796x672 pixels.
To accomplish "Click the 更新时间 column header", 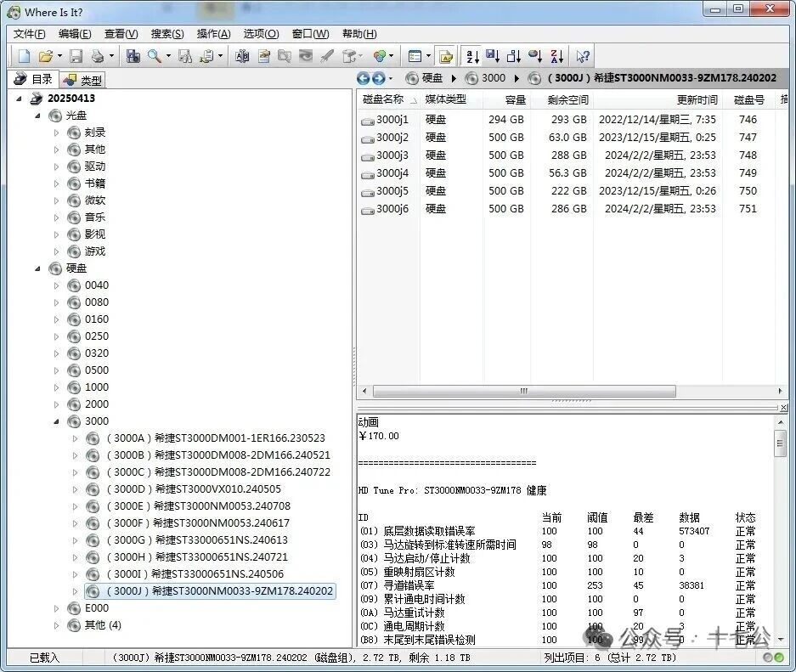I will [x=697, y=99].
